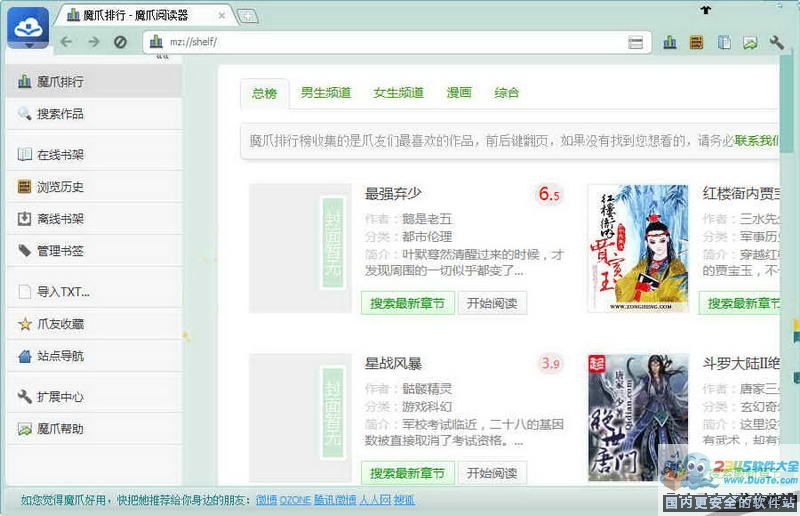Start reading 星战风暴
The width and height of the screenshot is (800, 516).
coord(492,473)
